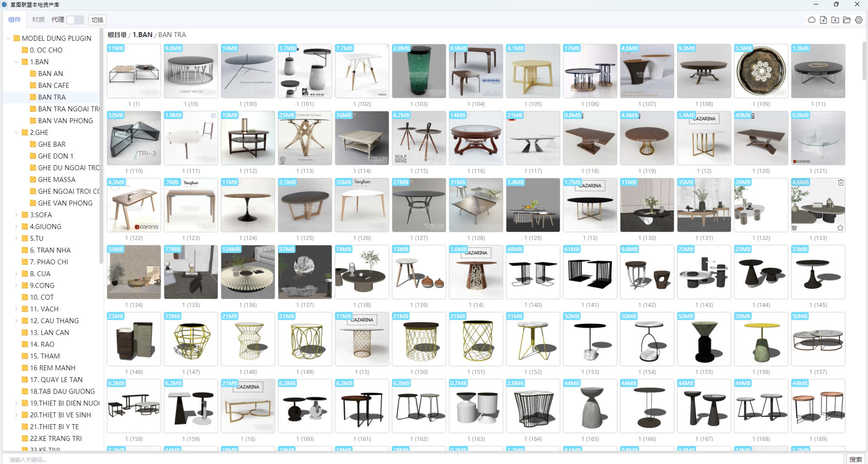Collapse the 2.GHE folder tree
868x464 pixels.
point(17,133)
